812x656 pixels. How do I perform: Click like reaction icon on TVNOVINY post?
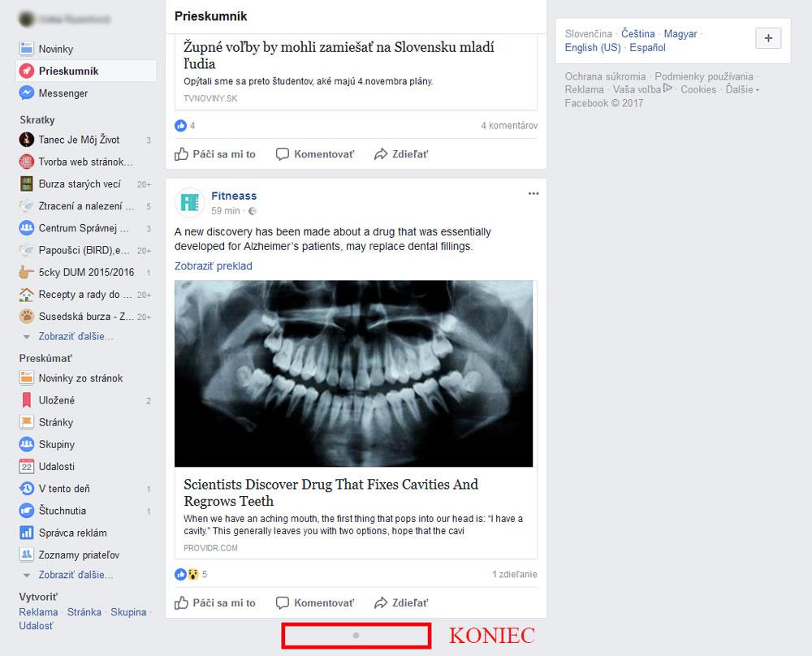181,125
